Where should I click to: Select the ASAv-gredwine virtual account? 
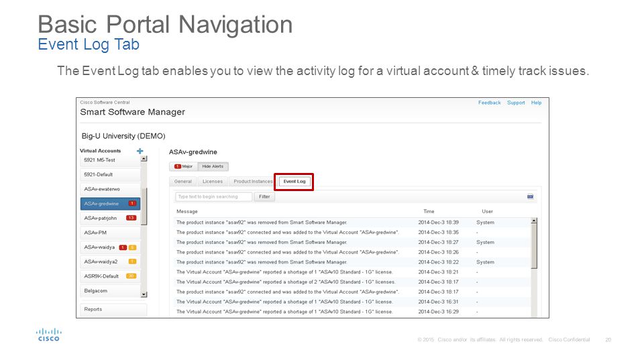coord(110,204)
